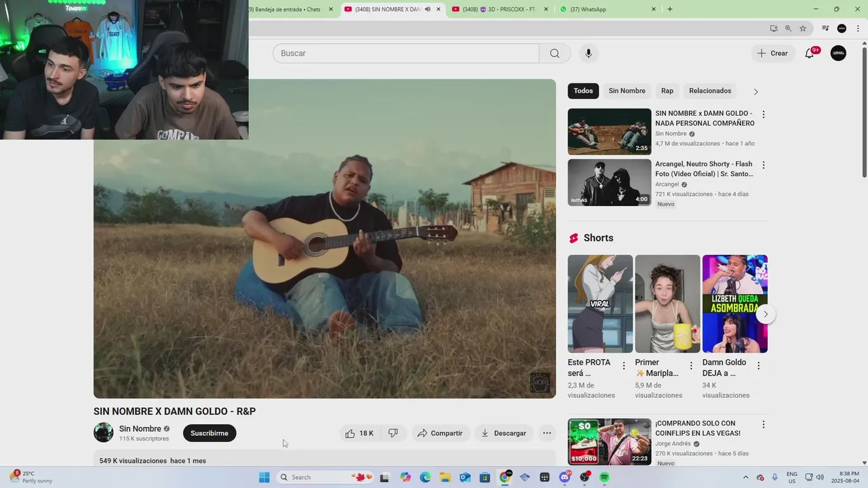The height and width of the screenshot is (488, 868).
Task: Expand video description at 549 K visualizaciones
Action: [x=325, y=460]
